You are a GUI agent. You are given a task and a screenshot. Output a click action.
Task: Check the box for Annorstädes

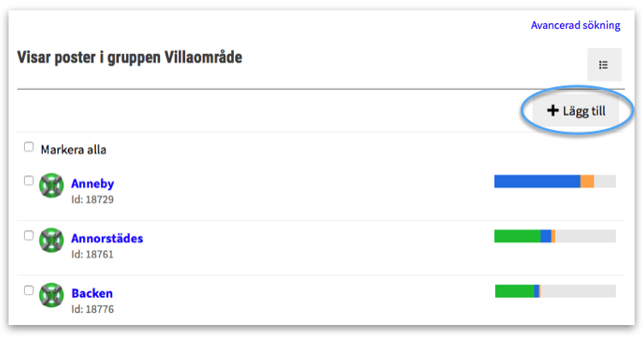click(x=28, y=235)
